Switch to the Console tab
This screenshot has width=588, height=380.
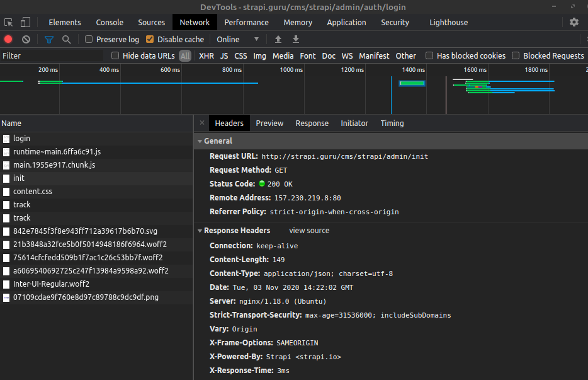pyautogui.click(x=109, y=22)
